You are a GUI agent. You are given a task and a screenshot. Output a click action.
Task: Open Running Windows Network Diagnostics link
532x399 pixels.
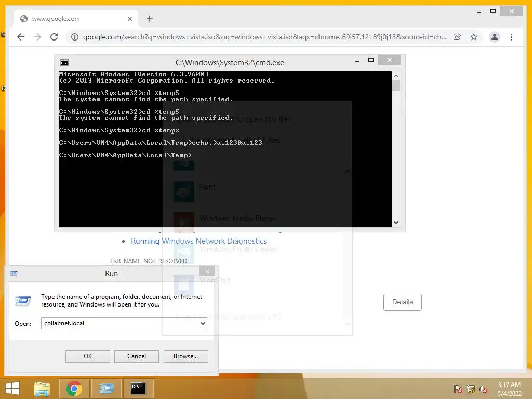pyautogui.click(x=199, y=241)
